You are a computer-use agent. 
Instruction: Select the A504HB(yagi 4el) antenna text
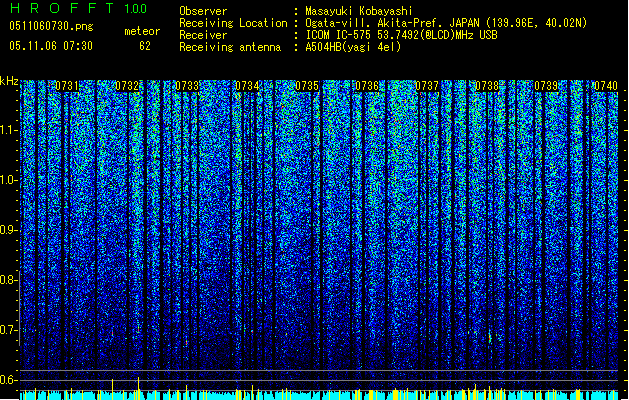353,47
